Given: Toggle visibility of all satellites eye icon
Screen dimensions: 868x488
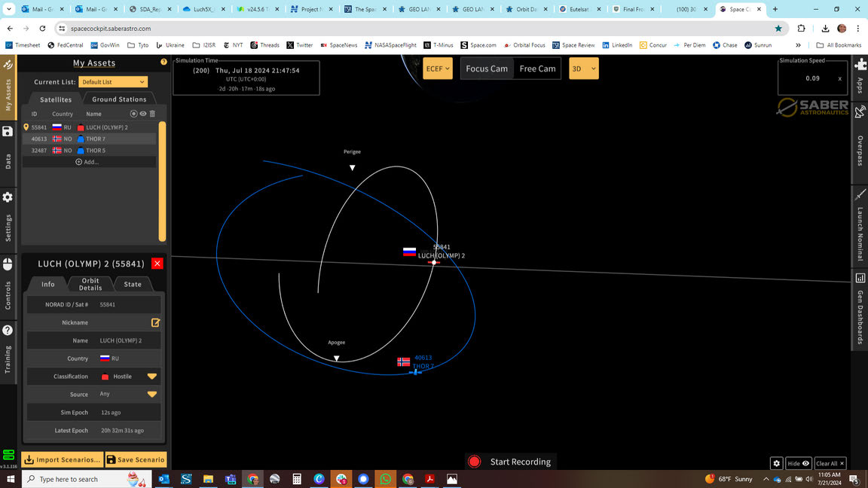Looking at the screenshot, I should click(143, 114).
